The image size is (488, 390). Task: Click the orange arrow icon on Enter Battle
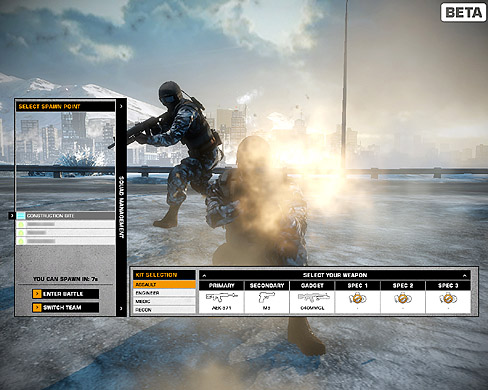tap(37, 294)
